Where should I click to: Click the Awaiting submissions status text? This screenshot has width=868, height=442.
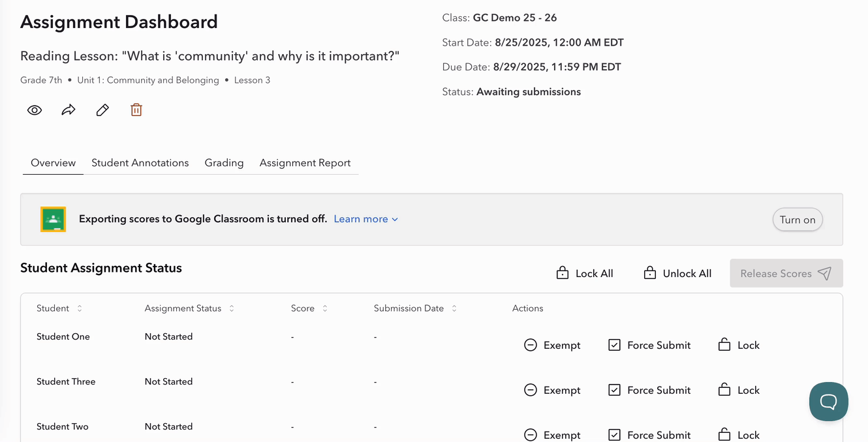point(529,92)
